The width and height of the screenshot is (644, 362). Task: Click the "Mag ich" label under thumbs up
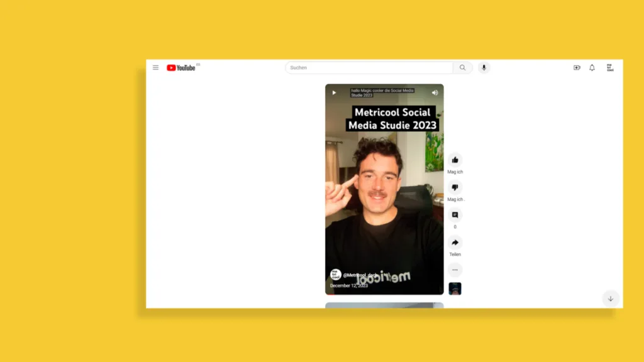coord(455,172)
